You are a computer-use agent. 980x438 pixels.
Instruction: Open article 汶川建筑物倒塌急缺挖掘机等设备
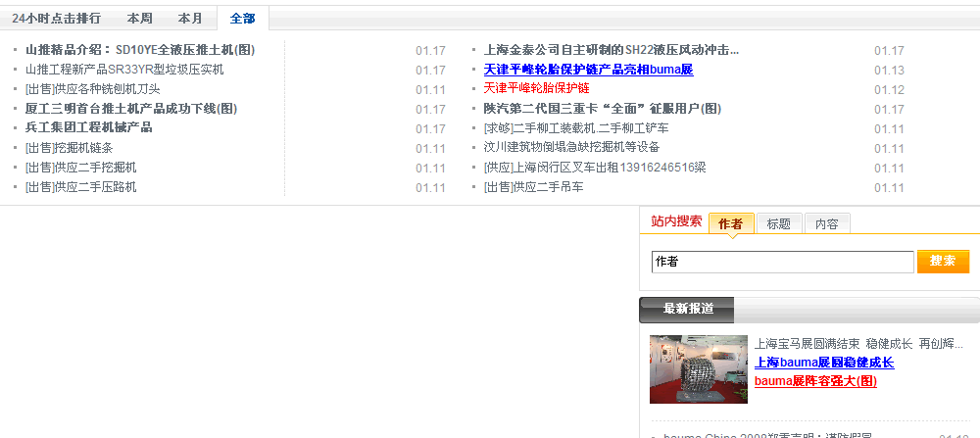572,147
